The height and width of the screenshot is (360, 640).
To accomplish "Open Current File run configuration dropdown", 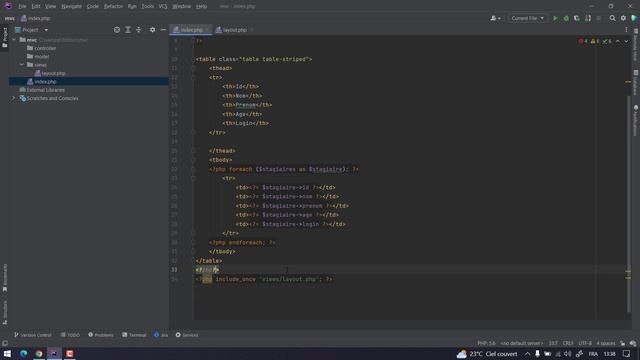I will click(x=527, y=18).
